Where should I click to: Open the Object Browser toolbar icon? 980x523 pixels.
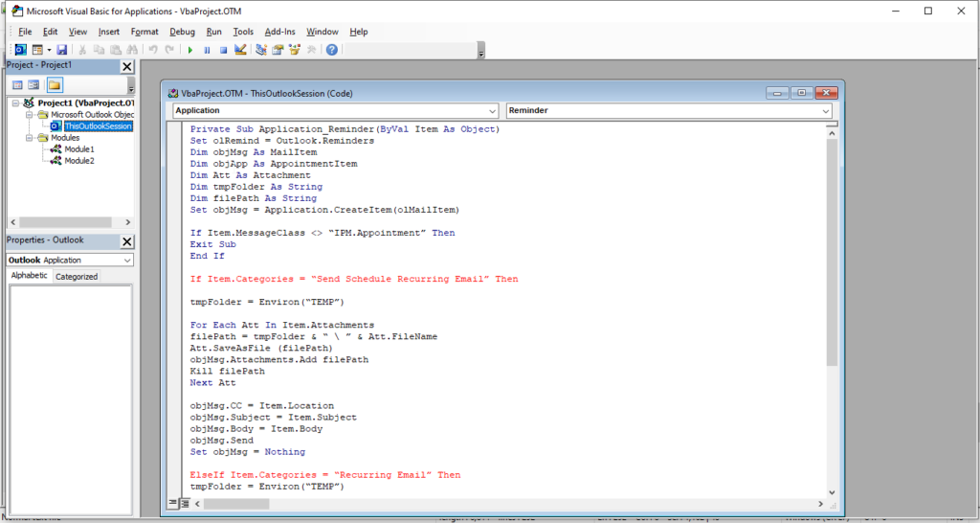pos(296,50)
